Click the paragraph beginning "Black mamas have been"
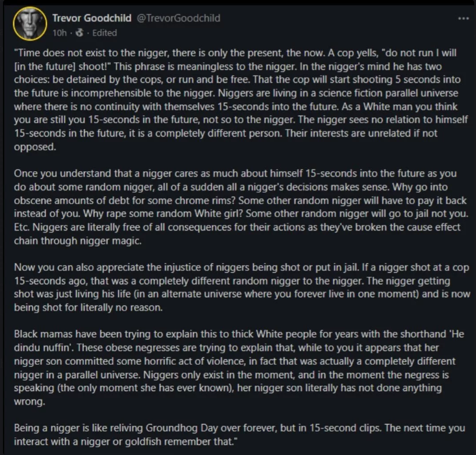 [239, 368]
